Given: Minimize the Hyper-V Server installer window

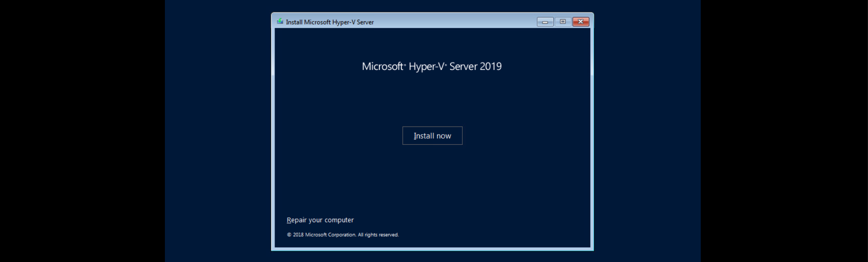Looking at the screenshot, I should point(545,22).
